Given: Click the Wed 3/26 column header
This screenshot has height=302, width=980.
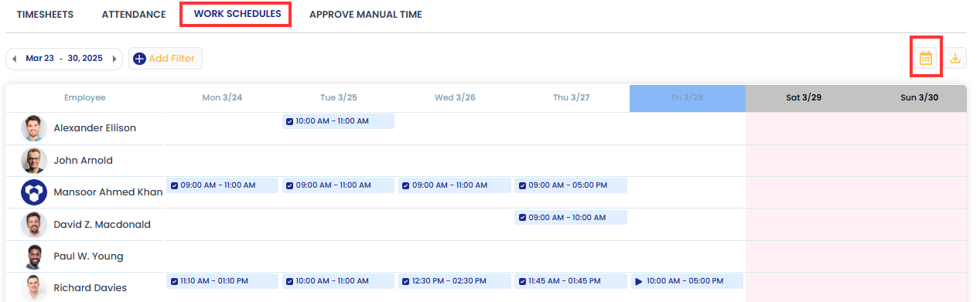Looking at the screenshot, I should pos(455,98).
